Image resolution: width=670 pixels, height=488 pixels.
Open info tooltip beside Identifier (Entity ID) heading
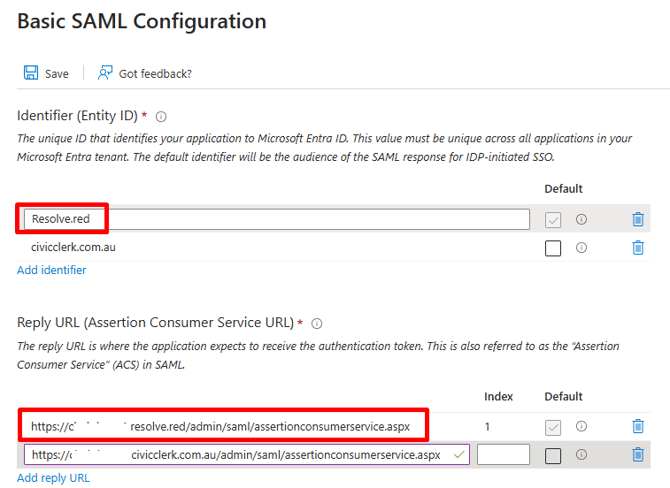coord(161,116)
